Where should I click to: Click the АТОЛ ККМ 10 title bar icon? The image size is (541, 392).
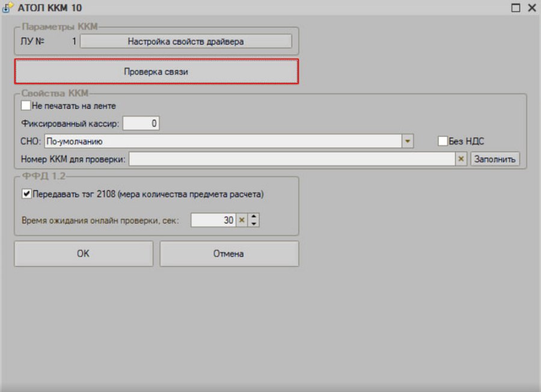(x=8, y=8)
